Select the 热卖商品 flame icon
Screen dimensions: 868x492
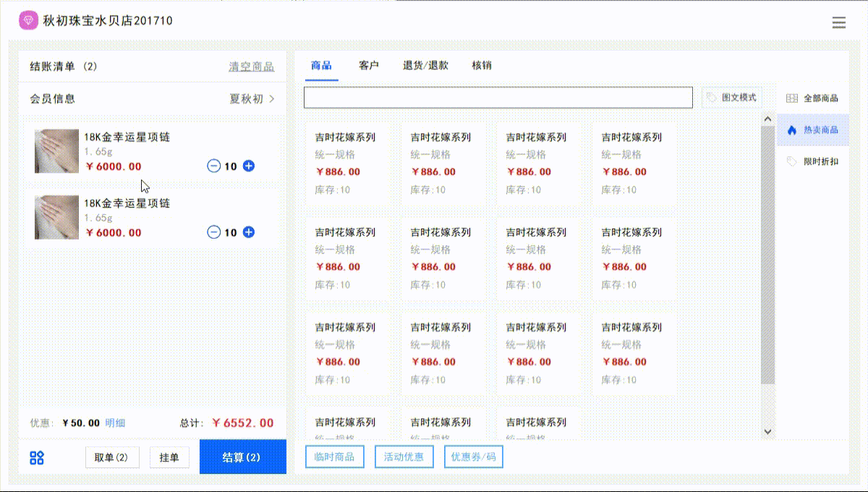coord(793,130)
